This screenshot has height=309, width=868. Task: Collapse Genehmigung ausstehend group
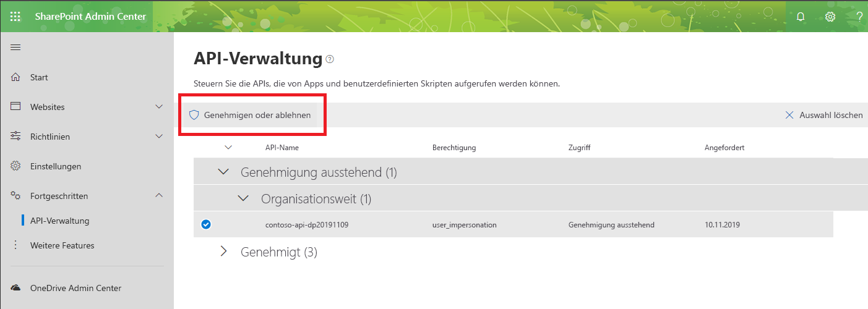[x=223, y=172]
